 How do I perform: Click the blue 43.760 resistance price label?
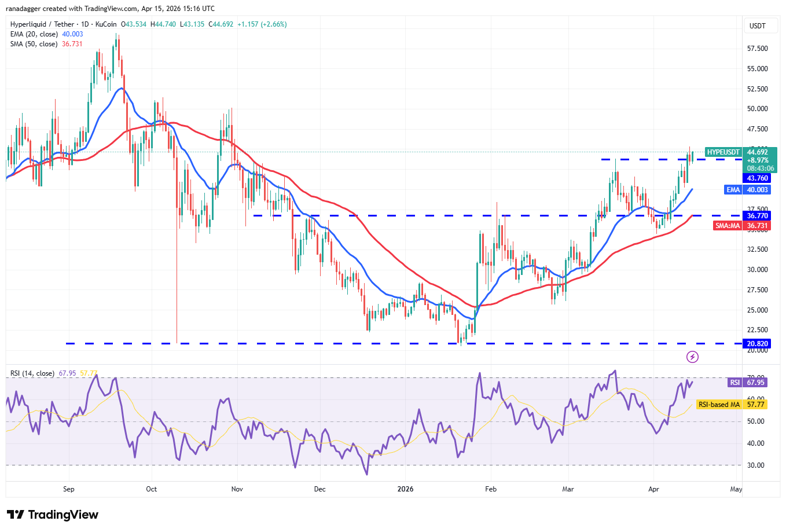point(757,178)
